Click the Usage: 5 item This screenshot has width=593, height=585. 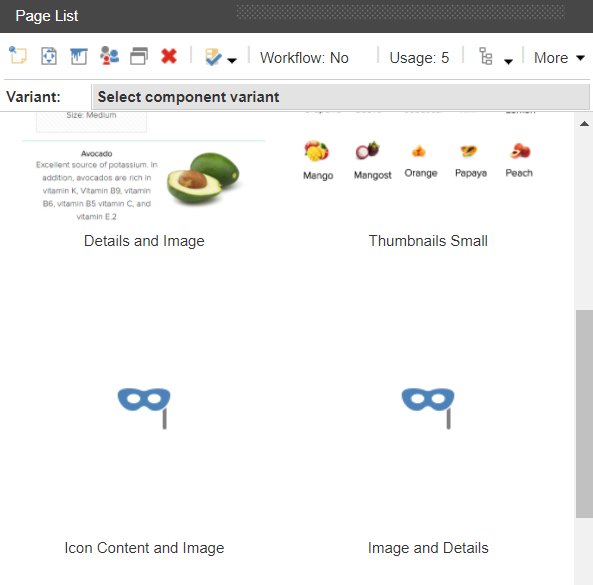pyautogui.click(x=419, y=58)
